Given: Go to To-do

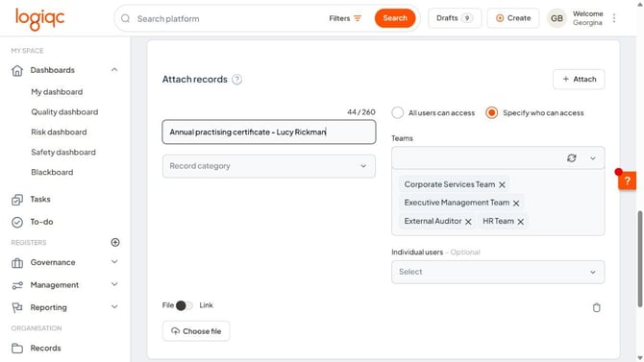Looking at the screenshot, I should pyautogui.click(x=41, y=222).
